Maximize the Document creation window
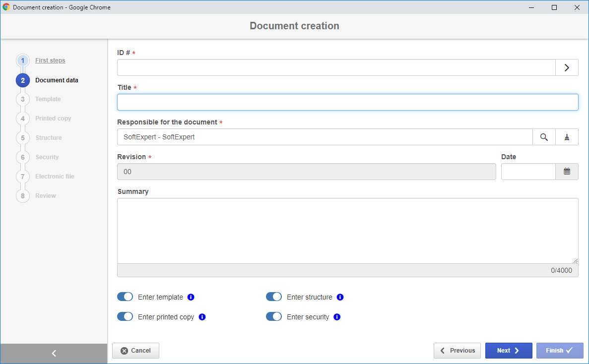 click(554, 7)
